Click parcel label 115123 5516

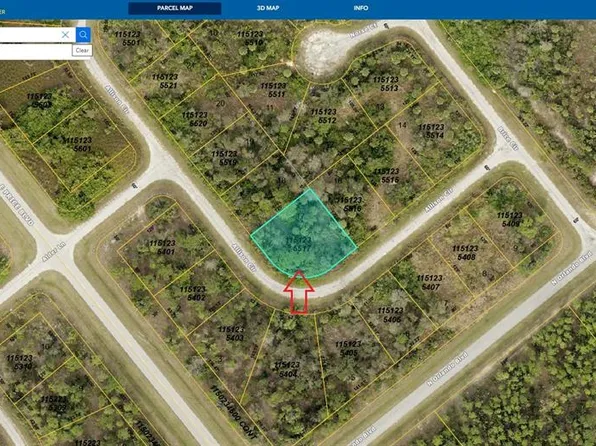point(349,204)
